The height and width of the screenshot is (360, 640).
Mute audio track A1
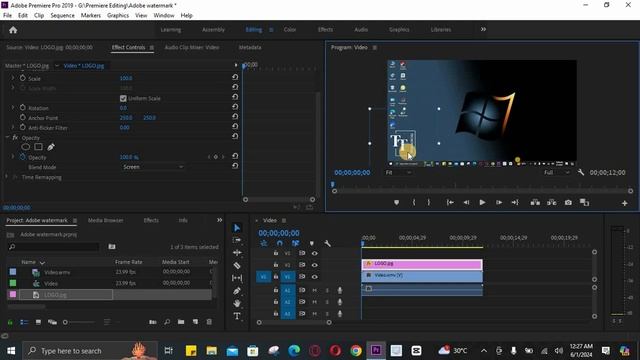click(314, 290)
